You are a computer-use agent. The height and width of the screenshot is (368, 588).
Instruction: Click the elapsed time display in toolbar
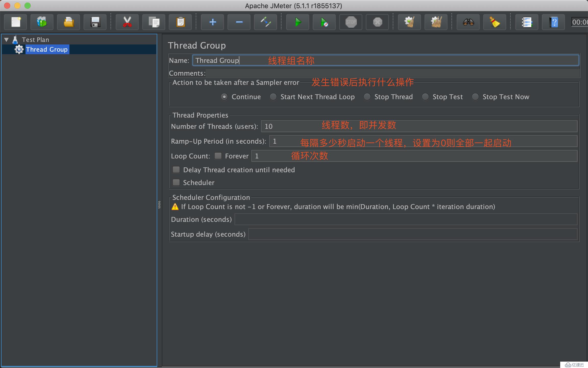coord(580,22)
